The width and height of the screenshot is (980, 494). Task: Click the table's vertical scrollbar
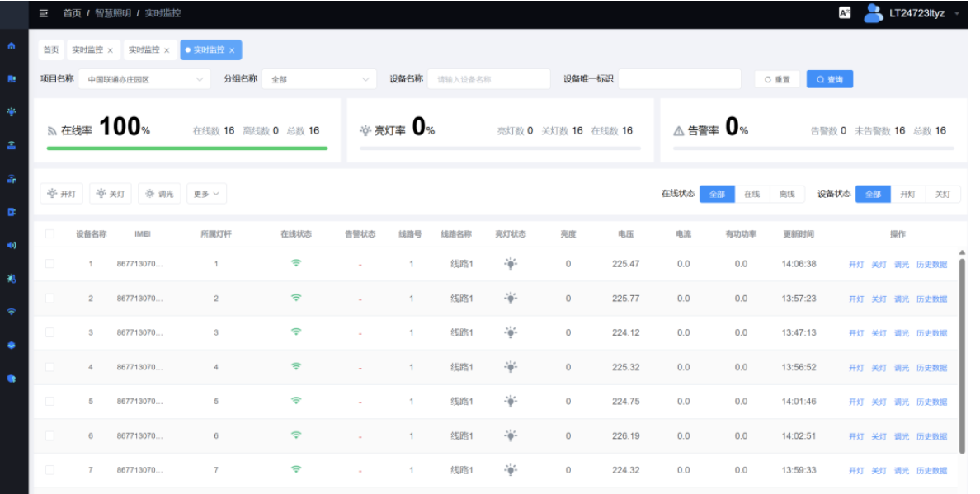pos(962,355)
